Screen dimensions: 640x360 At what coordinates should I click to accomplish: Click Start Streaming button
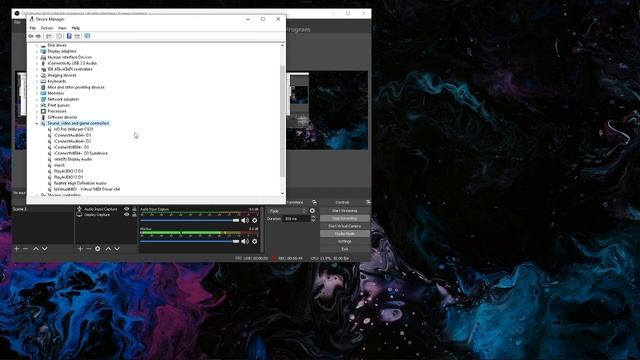(345, 211)
